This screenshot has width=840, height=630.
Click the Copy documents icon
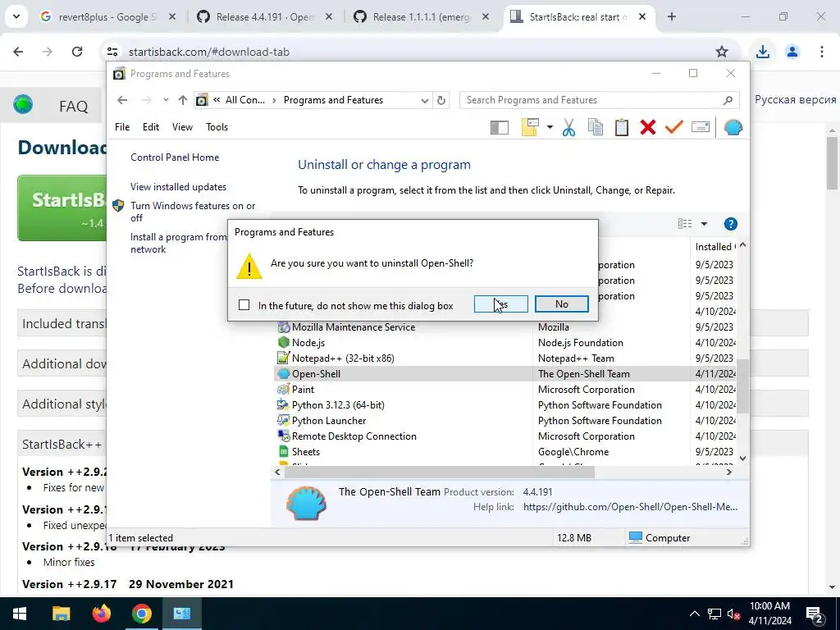coord(596,127)
